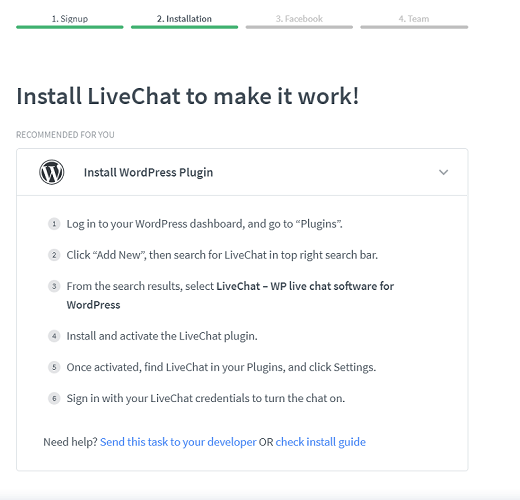This screenshot has height=500, width=520.
Task: Click bold LiveChat – WP live chat software text
Action: coord(230,295)
